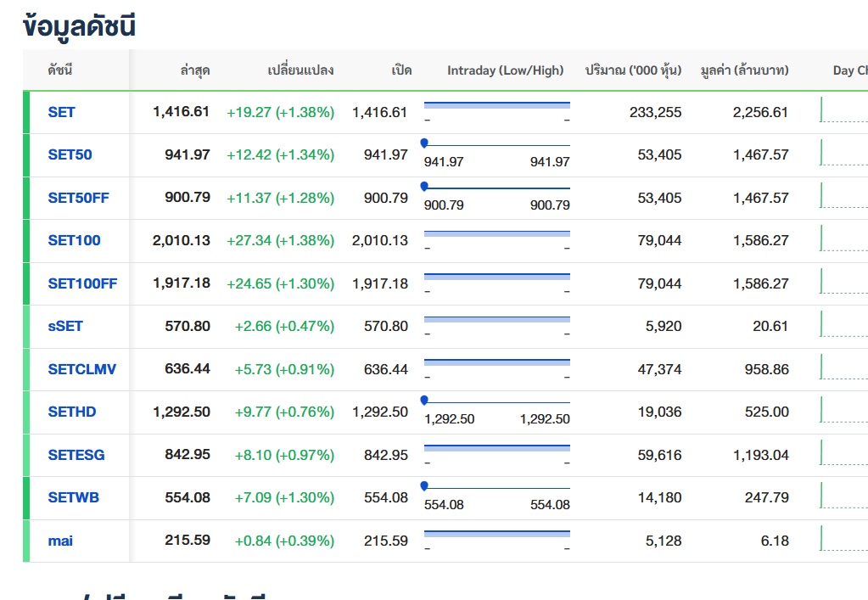Click the SETWB intraday range bar
The height and width of the screenshot is (600, 868).
pos(497,488)
